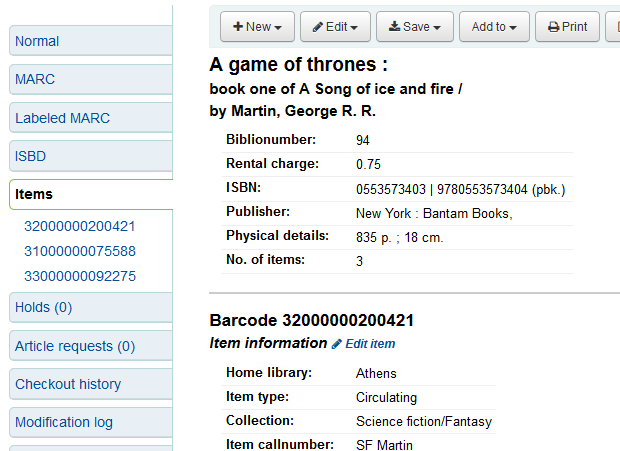
Task: Jump to item barcode 31000000075588
Action: pyautogui.click(x=80, y=251)
